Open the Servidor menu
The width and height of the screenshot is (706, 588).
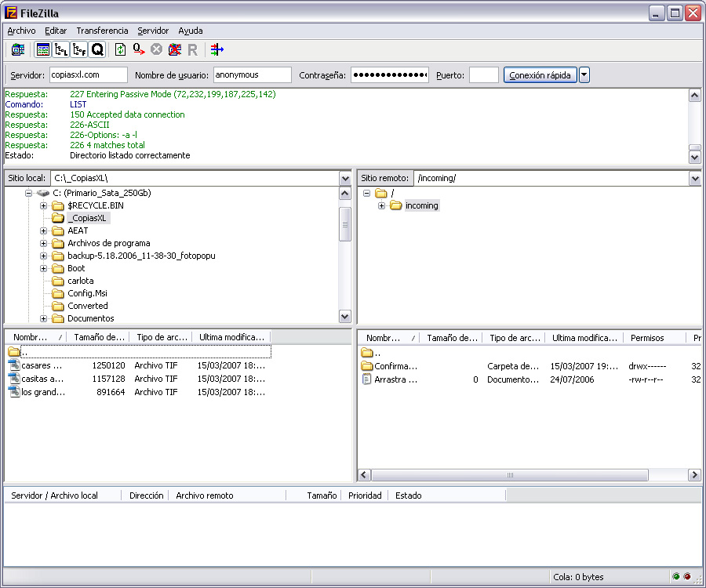[x=153, y=31]
